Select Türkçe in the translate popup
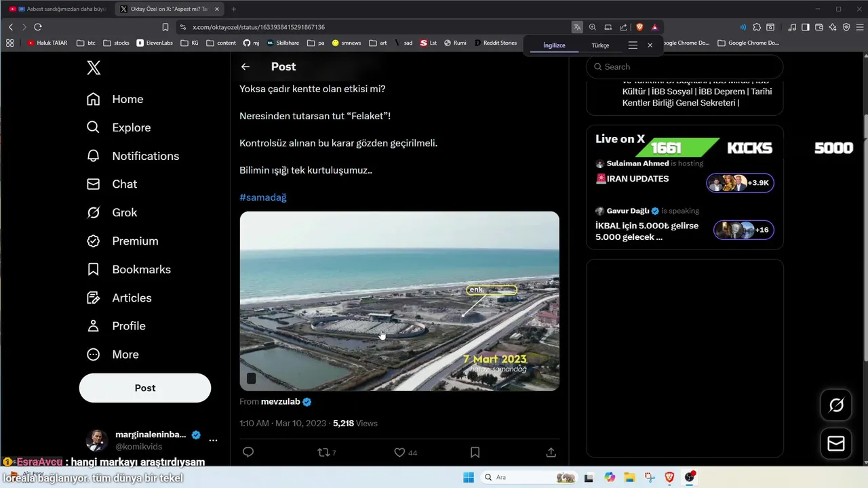Viewport: 868px width, 488px height. (x=600, y=45)
